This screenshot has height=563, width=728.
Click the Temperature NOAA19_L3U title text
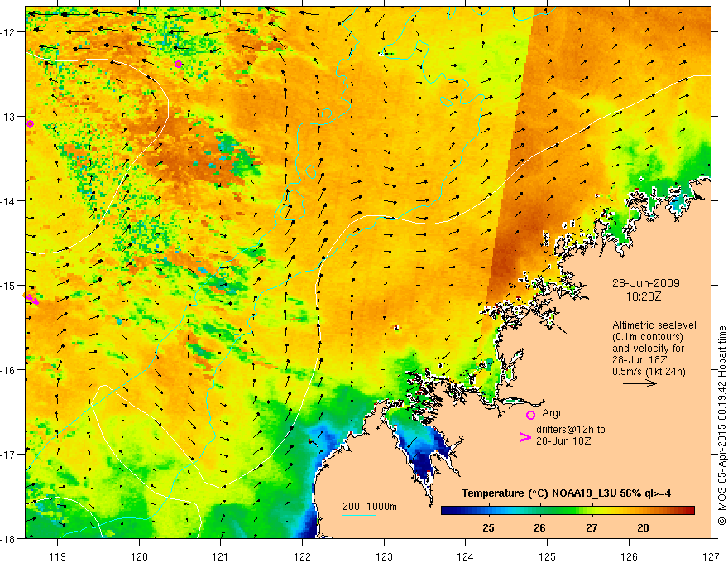click(566, 493)
